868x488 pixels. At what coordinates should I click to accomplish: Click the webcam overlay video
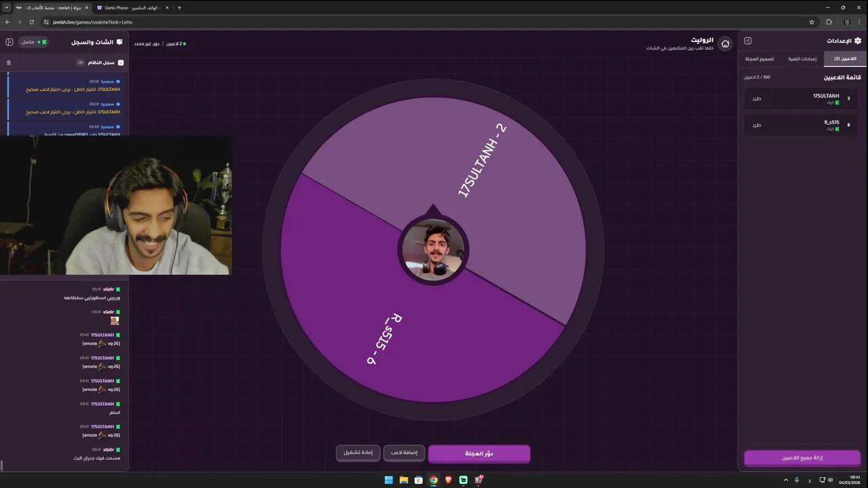click(x=115, y=205)
